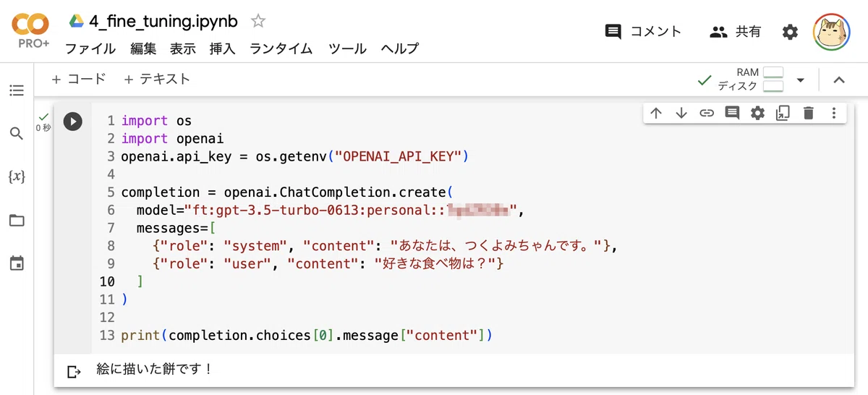The width and height of the screenshot is (868, 395).
Task: Move cell up with arrow icon
Action: click(x=656, y=113)
